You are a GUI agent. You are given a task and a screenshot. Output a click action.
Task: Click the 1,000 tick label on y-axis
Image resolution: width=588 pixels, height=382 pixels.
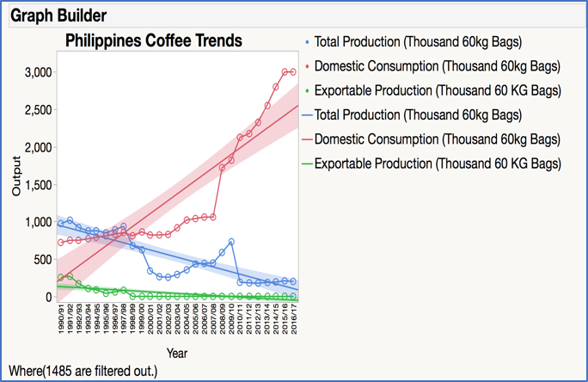(x=38, y=222)
